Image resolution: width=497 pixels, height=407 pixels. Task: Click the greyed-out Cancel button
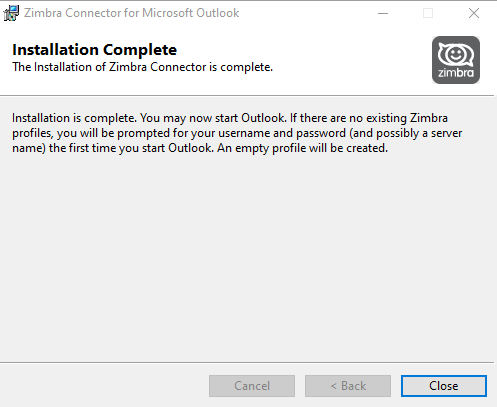[x=252, y=386]
